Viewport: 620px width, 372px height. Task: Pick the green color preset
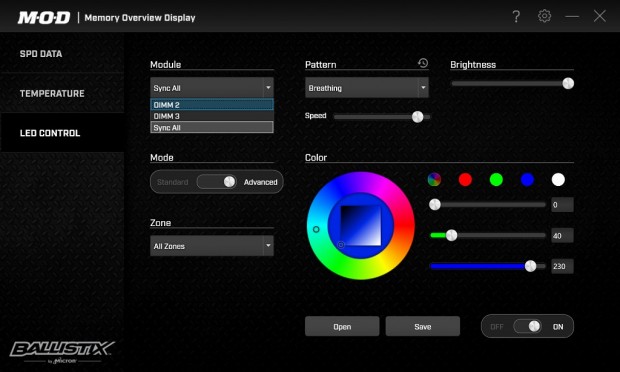click(x=496, y=179)
